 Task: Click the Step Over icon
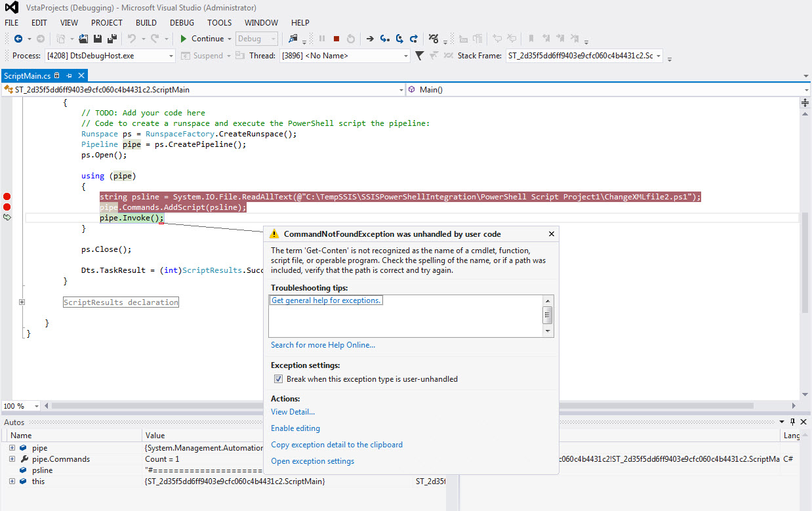click(x=399, y=39)
